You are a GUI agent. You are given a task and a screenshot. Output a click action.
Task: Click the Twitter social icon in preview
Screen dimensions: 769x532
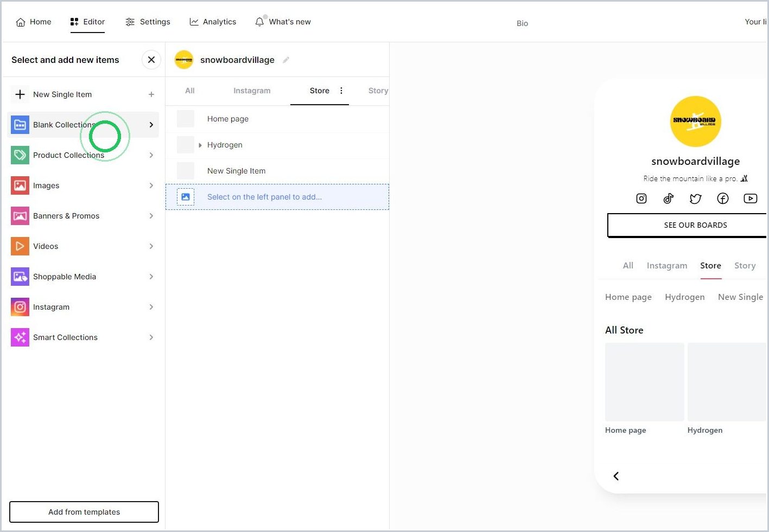click(x=696, y=198)
